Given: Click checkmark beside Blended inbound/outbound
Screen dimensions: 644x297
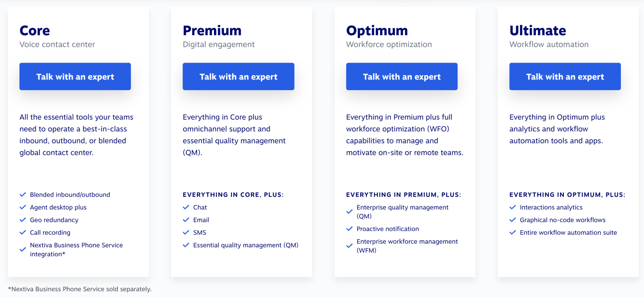Looking at the screenshot, I should coord(23,195).
